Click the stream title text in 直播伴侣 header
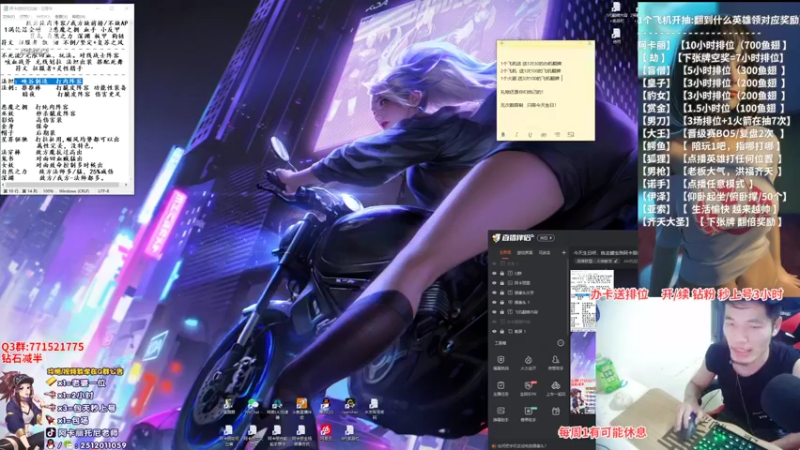800x450 pixels. coord(606,253)
